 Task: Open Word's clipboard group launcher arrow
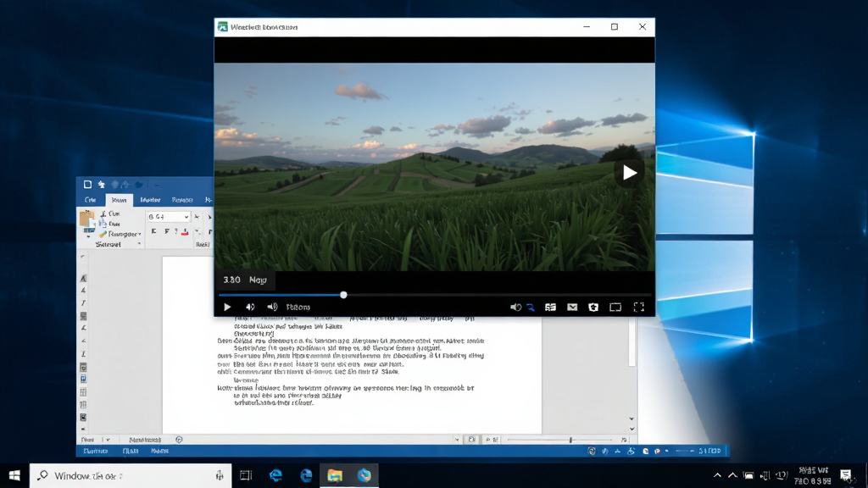pyautogui.click(x=139, y=244)
